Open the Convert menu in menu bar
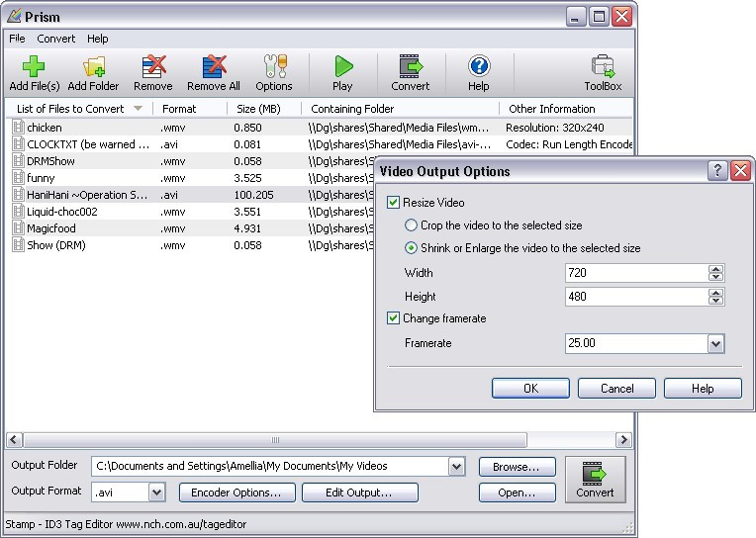Viewport: 756px width, 538px height. click(x=56, y=39)
